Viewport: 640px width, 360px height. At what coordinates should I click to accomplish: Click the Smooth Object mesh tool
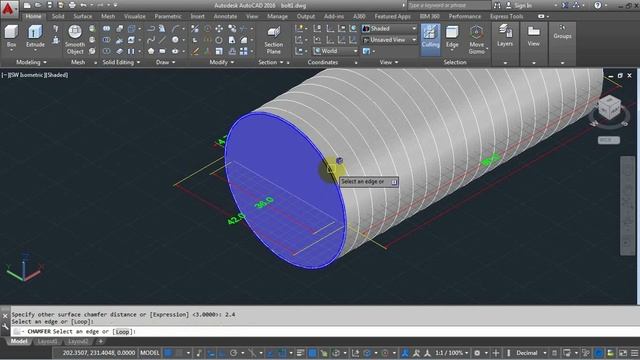tap(75, 39)
